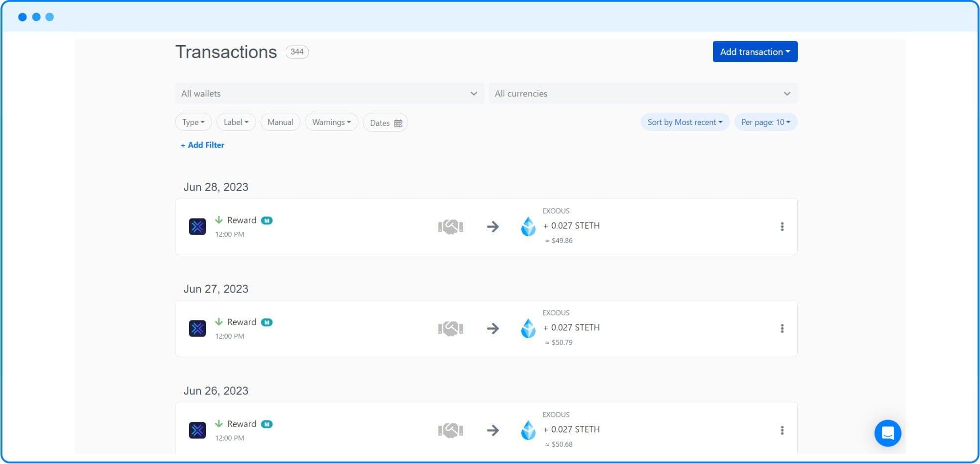The height and width of the screenshot is (464, 980).
Task: Click 12:00 PM time on Jun 27 transaction
Action: click(229, 337)
